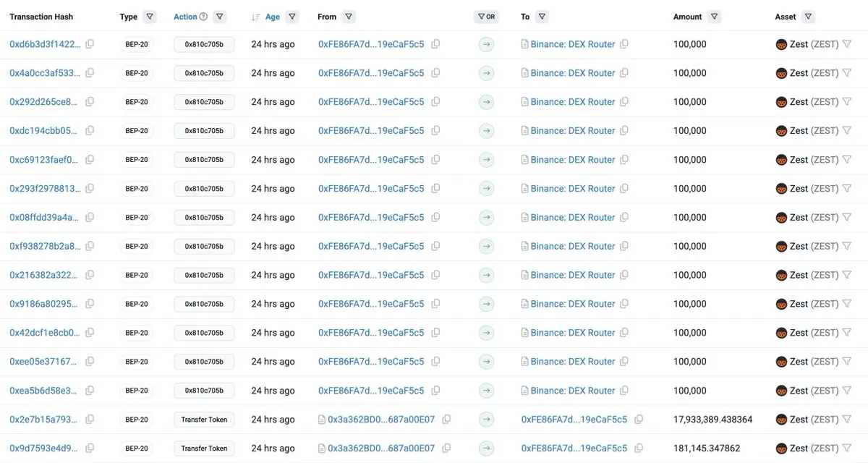This screenshot has height=463, width=868.
Task: Click 0x810c705b action badge in 0xf938278b2a8 row
Action: click(x=204, y=246)
